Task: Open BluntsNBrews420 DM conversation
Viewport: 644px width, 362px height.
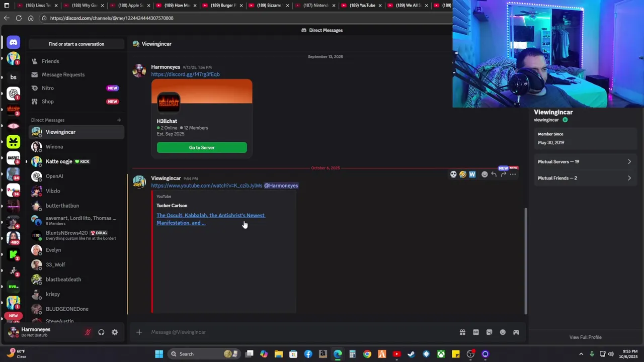Action: coord(76,235)
